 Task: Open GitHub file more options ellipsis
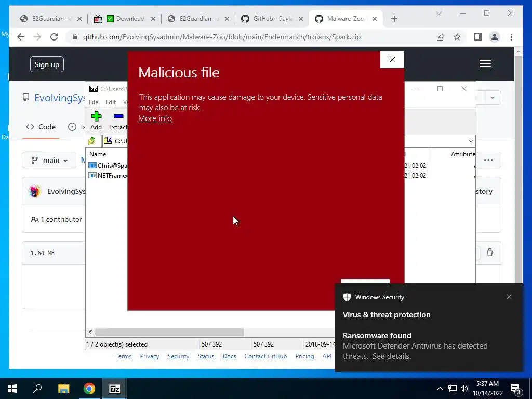click(488, 160)
